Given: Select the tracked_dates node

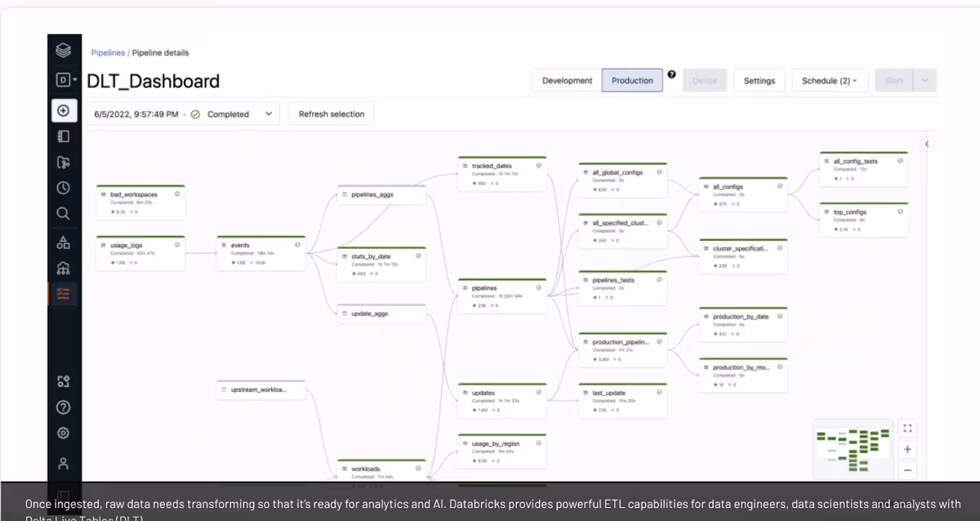Looking at the screenshot, I should (501, 174).
